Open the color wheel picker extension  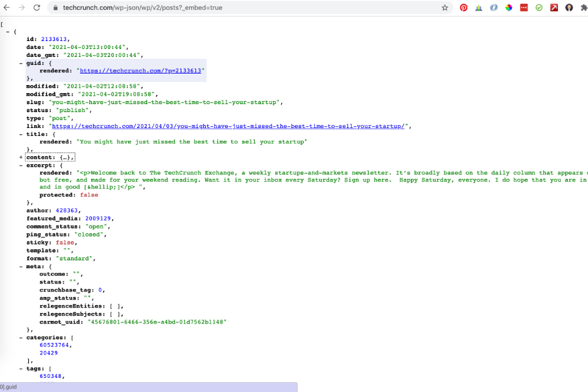coord(509,7)
